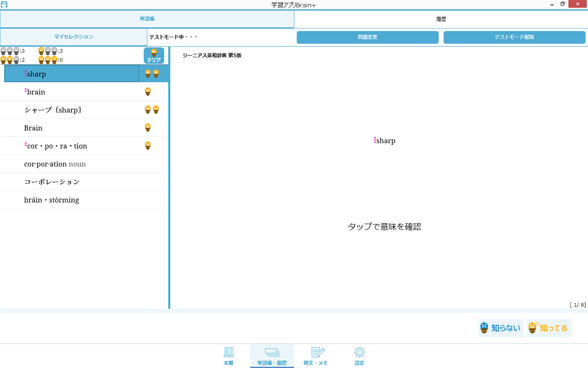The height and width of the screenshot is (368, 588).
Task: Click the テストモード解除 button
Action: coord(514,37)
